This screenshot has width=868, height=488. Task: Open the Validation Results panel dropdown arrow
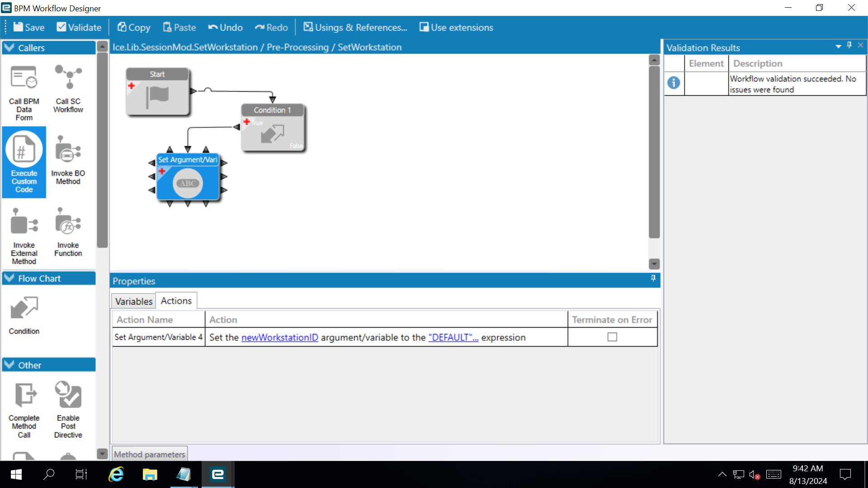tap(838, 46)
